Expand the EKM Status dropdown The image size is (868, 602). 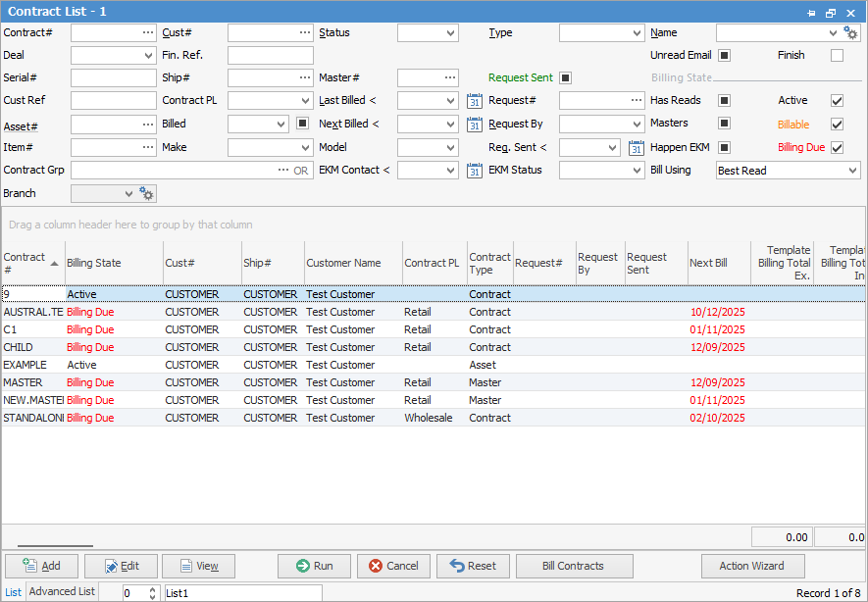[x=637, y=171]
